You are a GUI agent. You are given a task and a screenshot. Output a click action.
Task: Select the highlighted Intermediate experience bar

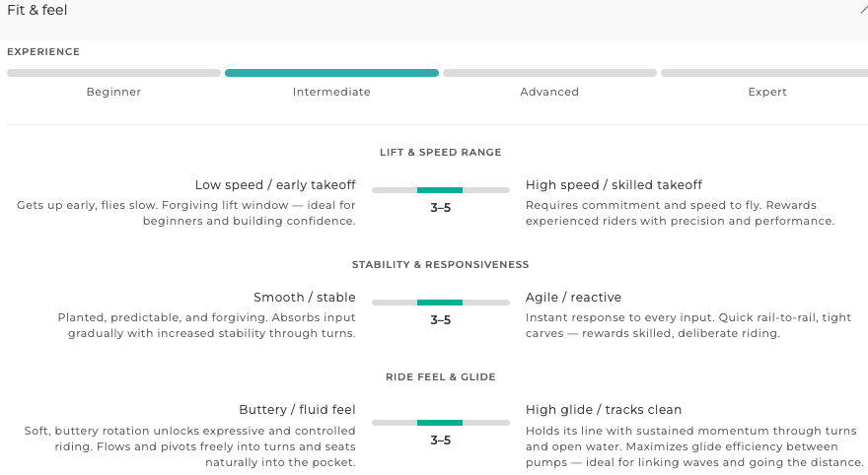pos(331,73)
